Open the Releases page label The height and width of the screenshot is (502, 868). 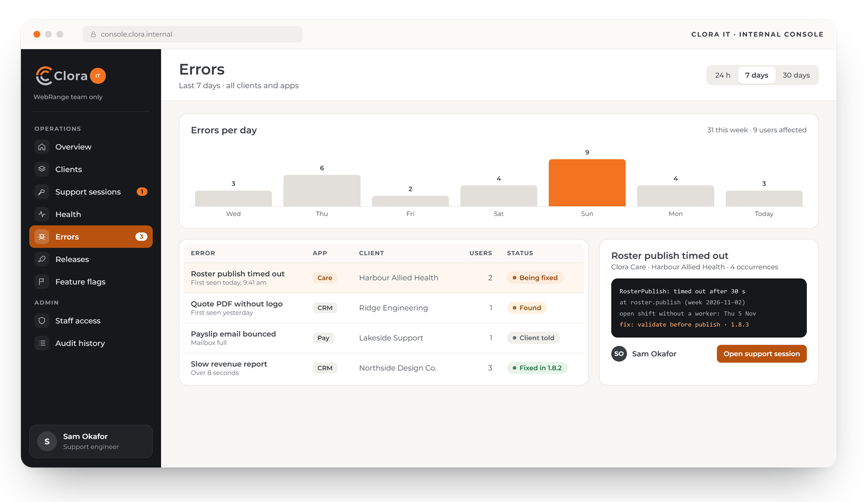(x=72, y=259)
